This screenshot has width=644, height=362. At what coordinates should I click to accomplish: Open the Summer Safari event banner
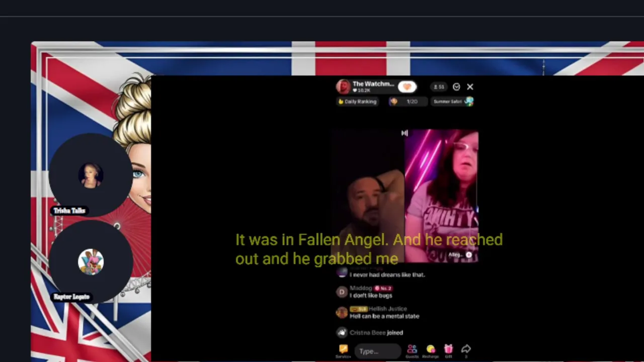point(453,102)
